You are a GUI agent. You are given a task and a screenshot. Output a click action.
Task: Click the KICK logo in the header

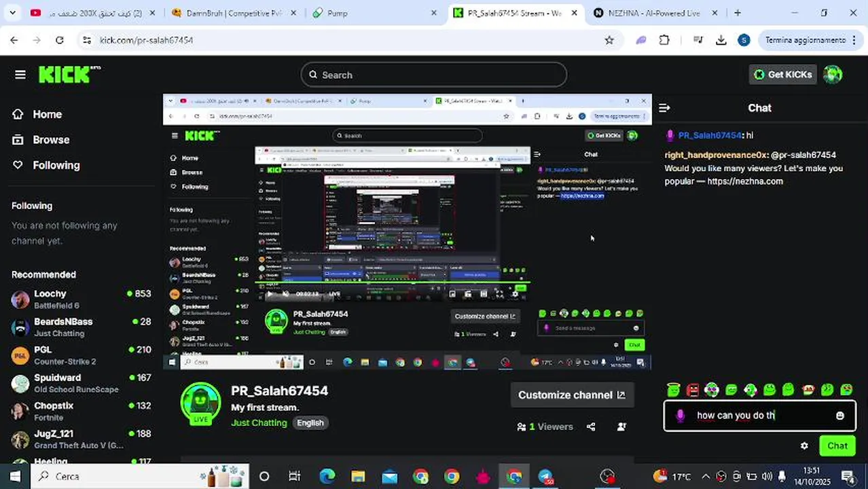69,75
